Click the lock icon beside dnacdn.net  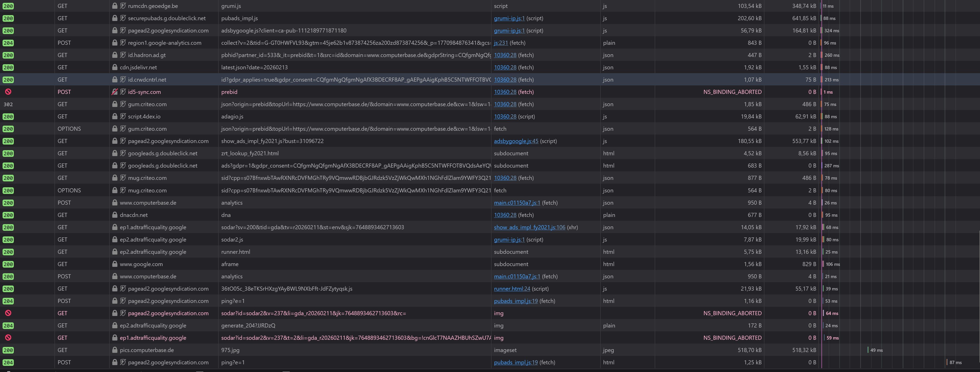[115, 215]
